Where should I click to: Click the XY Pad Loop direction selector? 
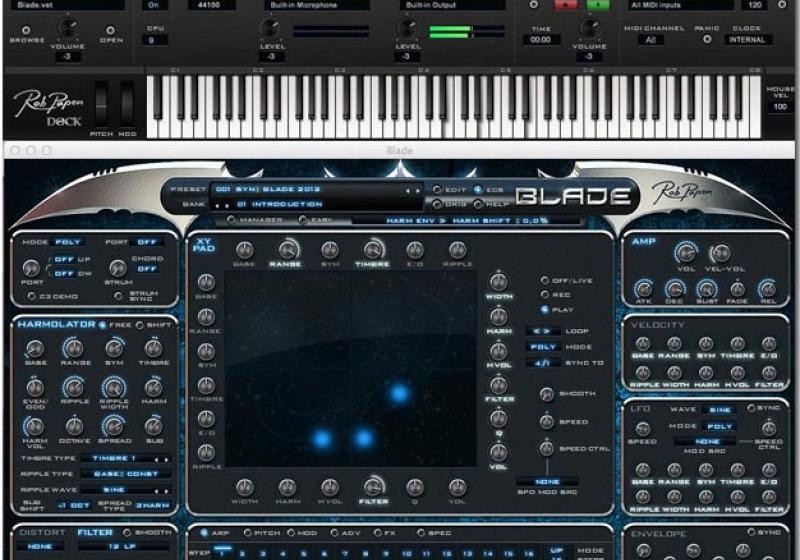542,331
